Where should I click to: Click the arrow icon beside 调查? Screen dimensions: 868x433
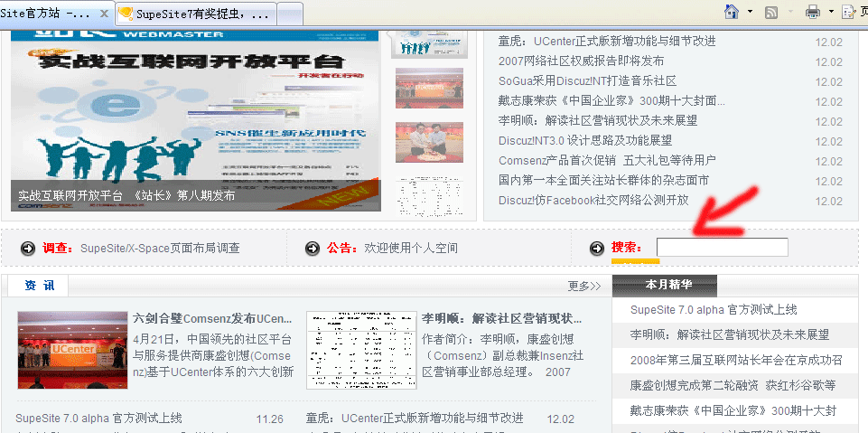[x=28, y=248]
